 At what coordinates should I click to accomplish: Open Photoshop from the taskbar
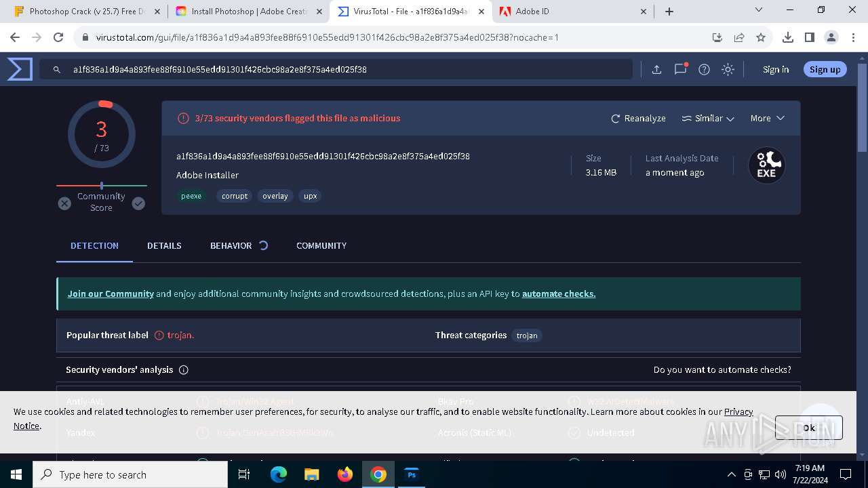coord(412,474)
